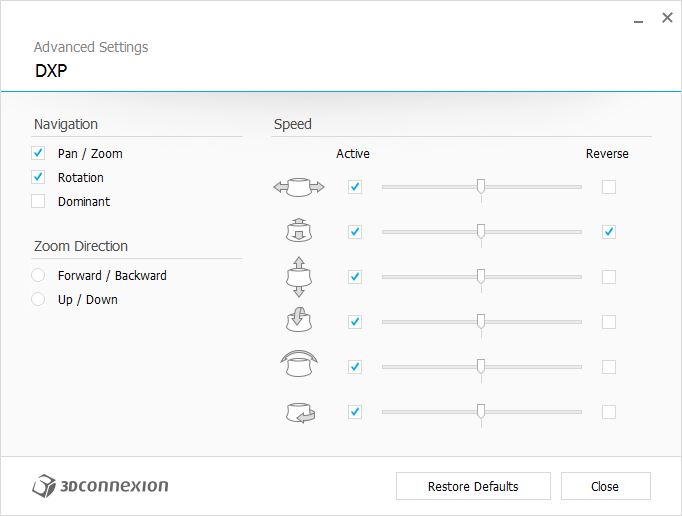Select Up / Down zoom direction

click(38, 299)
